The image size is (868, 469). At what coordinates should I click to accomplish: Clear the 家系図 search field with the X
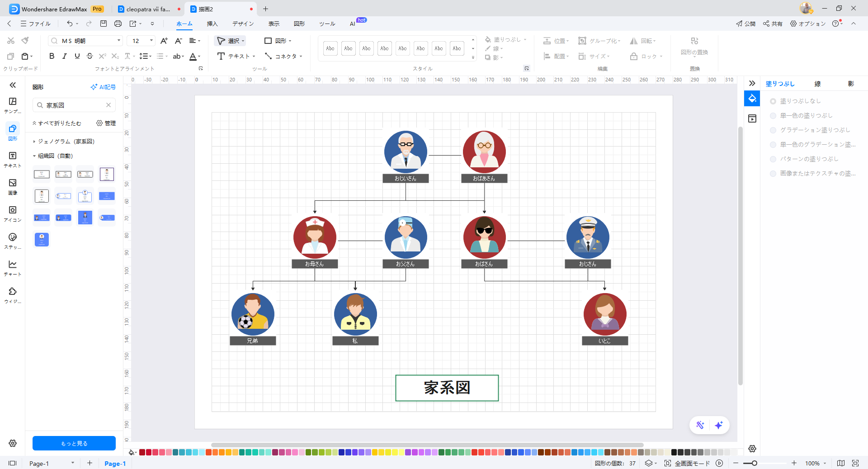click(x=108, y=105)
